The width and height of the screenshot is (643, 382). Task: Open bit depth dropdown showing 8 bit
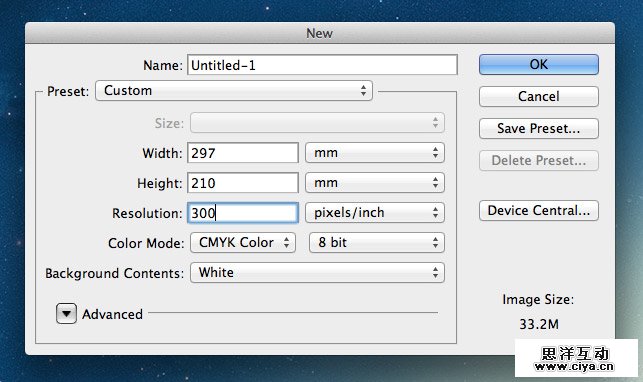pyautogui.click(x=377, y=243)
